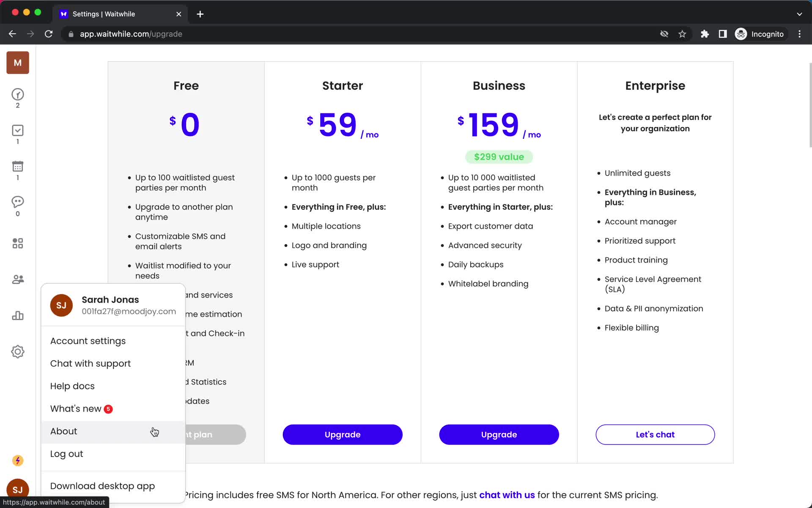This screenshot has height=508, width=812.
Task: Click Upgrade button for Starter plan
Action: coord(343,434)
